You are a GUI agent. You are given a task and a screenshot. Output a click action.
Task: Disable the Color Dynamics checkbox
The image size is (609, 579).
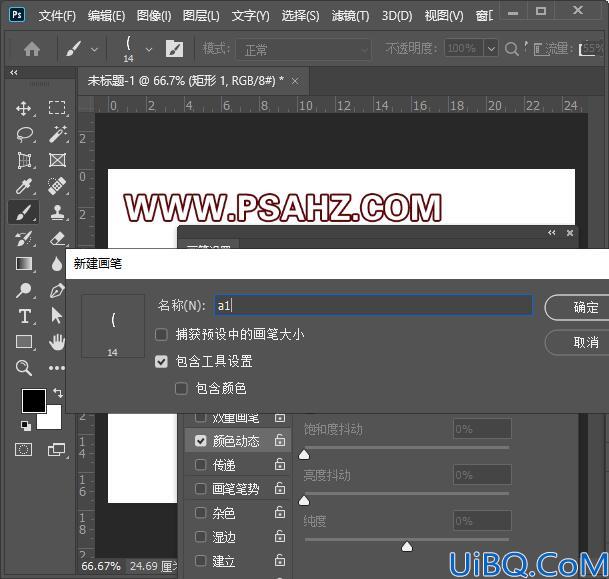coord(200,441)
